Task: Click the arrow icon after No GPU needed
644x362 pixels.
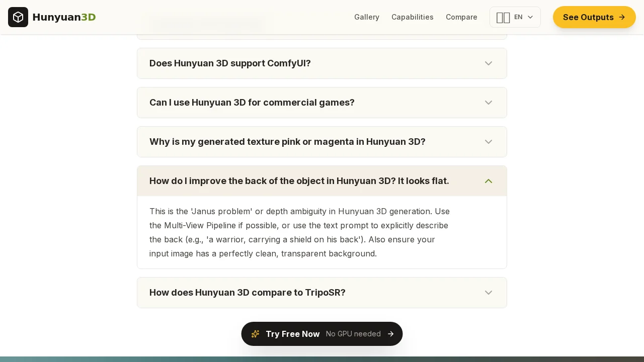Action: pyautogui.click(x=390, y=334)
